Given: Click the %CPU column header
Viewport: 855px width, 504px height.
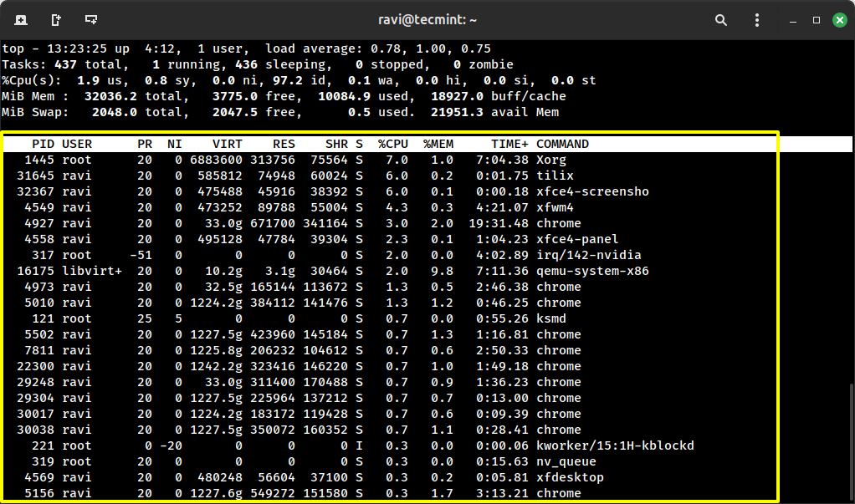Looking at the screenshot, I should [393, 144].
